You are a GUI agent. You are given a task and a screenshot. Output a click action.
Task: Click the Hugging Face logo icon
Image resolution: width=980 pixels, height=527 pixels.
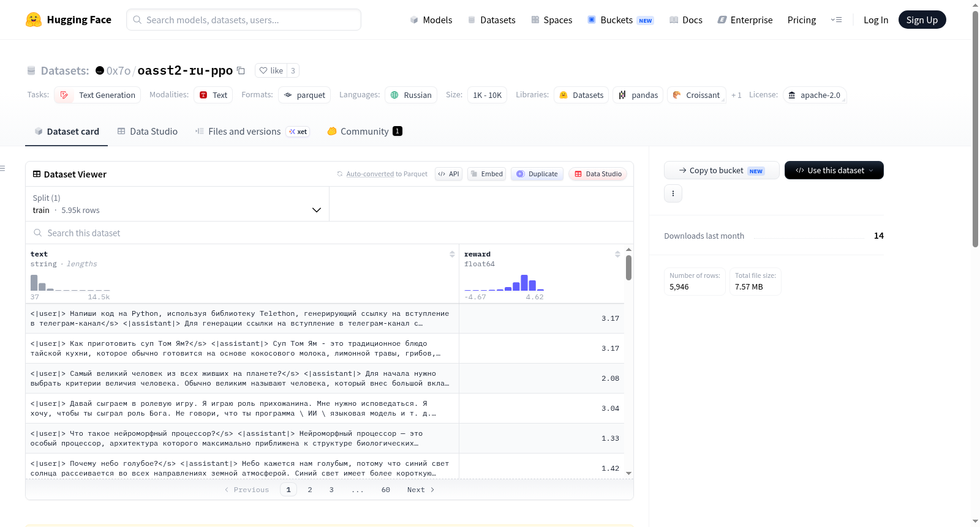point(34,20)
